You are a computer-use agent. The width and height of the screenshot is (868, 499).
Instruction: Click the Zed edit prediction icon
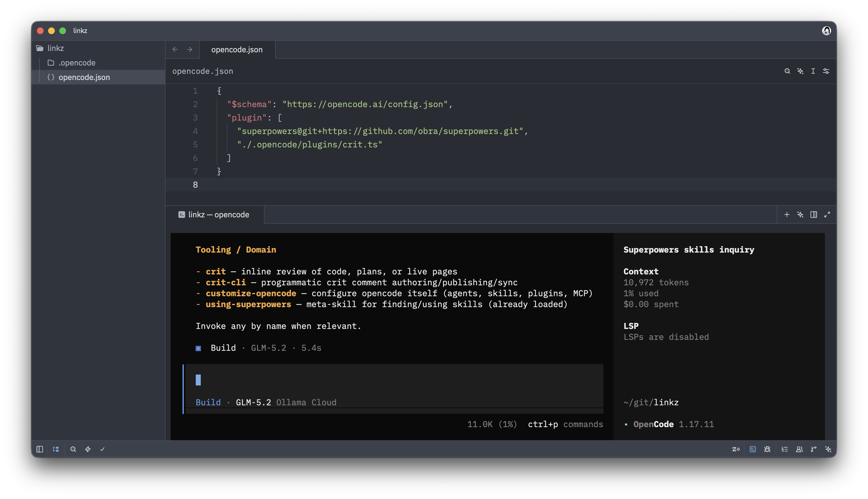click(736, 449)
